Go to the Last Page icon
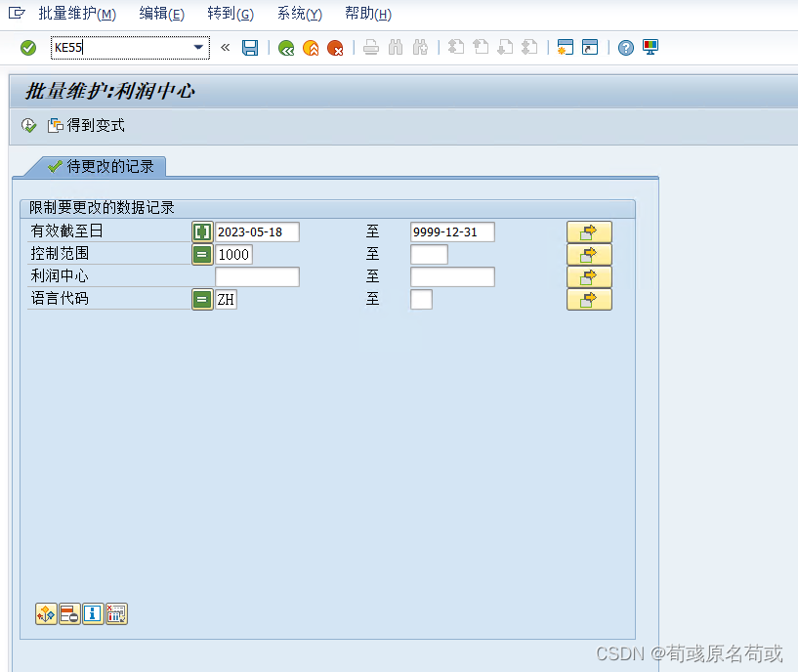 tap(529, 48)
